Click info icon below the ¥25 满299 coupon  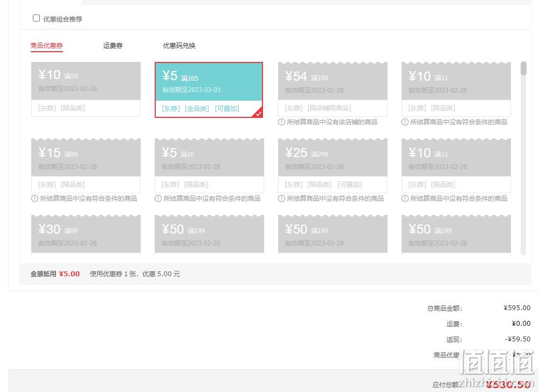click(x=281, y=198)
